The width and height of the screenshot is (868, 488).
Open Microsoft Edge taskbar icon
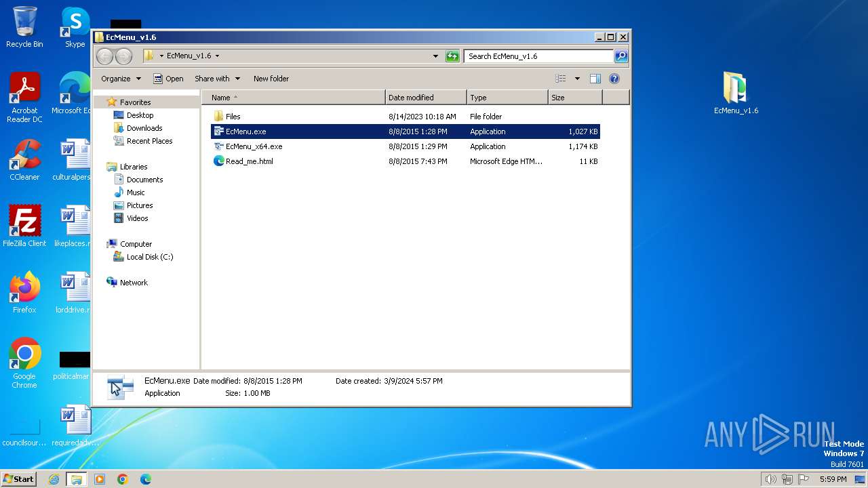pyautogui.click(x=146, y=479)
